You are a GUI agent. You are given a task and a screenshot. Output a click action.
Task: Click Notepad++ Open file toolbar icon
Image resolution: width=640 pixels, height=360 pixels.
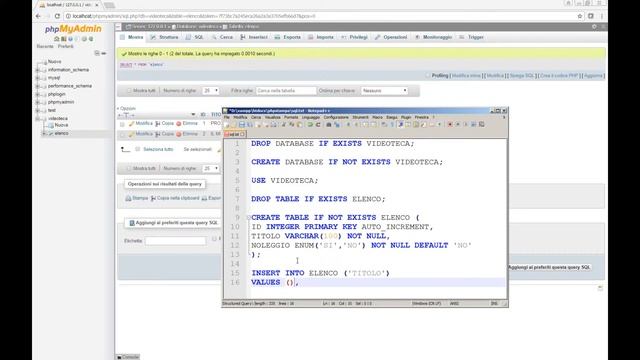click(x=234, y=124)
